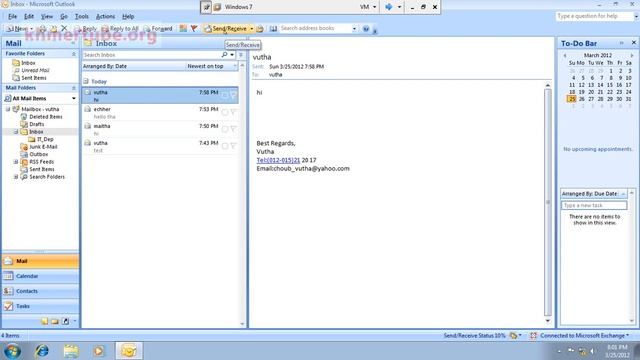Open Windows Media Player from the taskbar
The height and width of the screenshot is (360, 640).
point(99,351)
